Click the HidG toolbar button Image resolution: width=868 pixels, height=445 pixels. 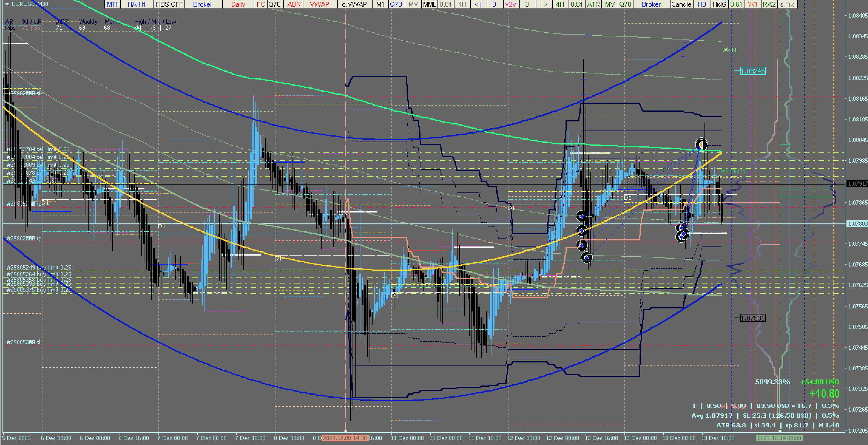click(x=719, y=4)
